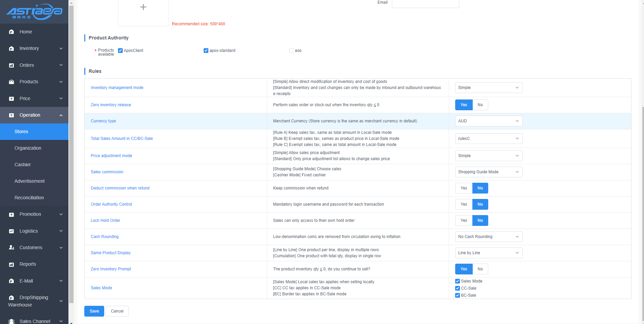This screenshot has height=324, width=644.
Task: Select Yes for Lock Hold Order
Action: point(464,220)
